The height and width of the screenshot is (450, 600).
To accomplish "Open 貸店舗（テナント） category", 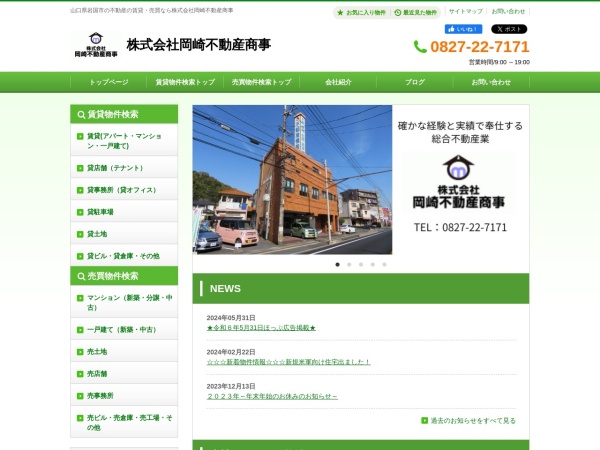I will 124,168.
